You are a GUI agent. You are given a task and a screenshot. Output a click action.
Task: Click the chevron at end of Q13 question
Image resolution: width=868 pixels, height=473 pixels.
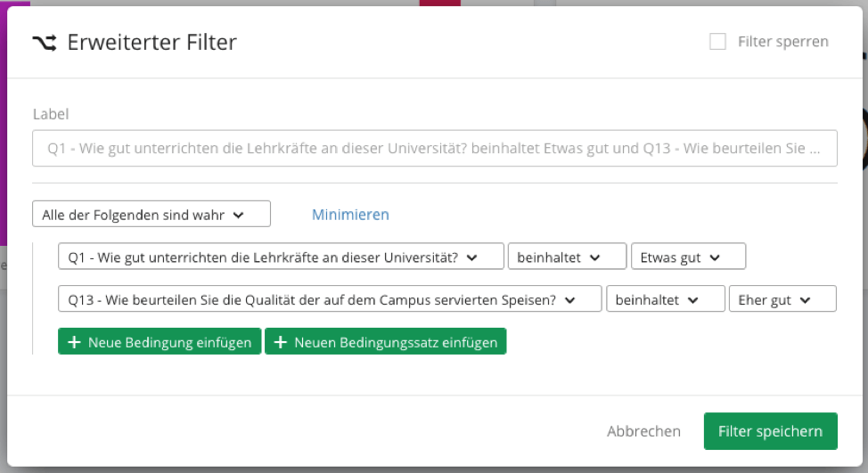click(x=570, y=300)
